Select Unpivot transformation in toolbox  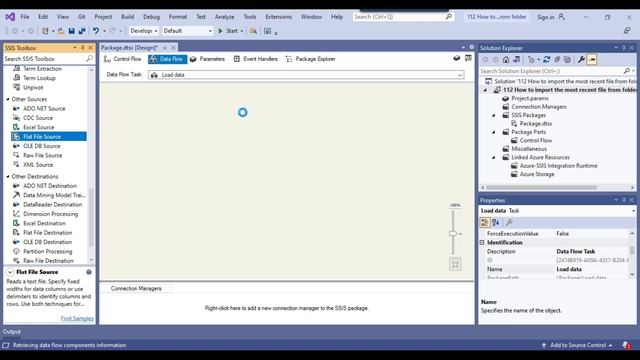pyautogui.click(x=33, y=87)
